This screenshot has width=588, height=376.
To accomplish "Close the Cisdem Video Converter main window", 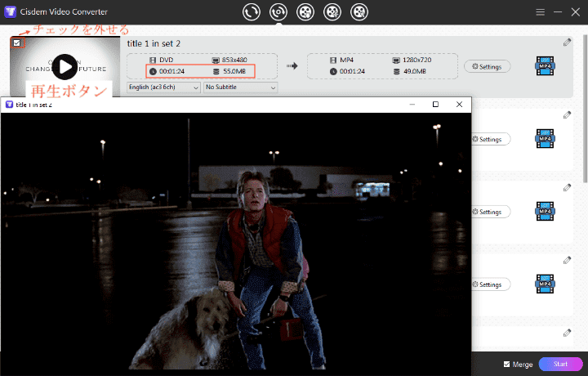I will pyautogui.click(x=576, y=12).
